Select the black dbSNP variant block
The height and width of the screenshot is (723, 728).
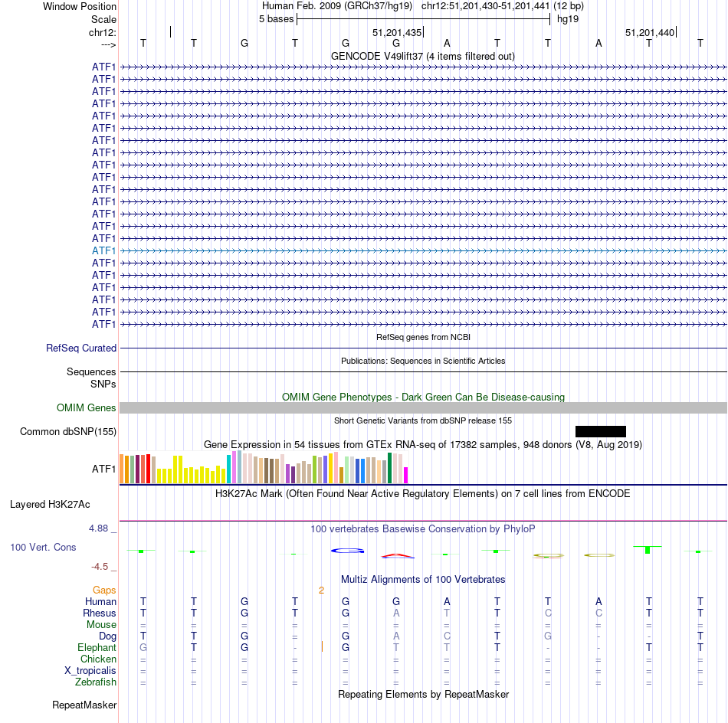click(600, 431)
